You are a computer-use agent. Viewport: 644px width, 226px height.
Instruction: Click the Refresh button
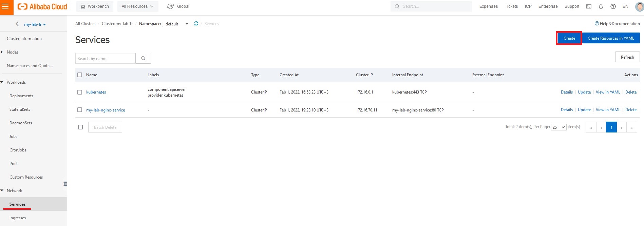pos(627,57)
